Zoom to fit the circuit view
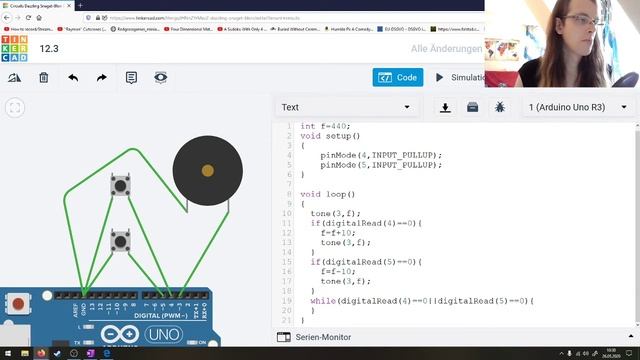 (15, 108)
